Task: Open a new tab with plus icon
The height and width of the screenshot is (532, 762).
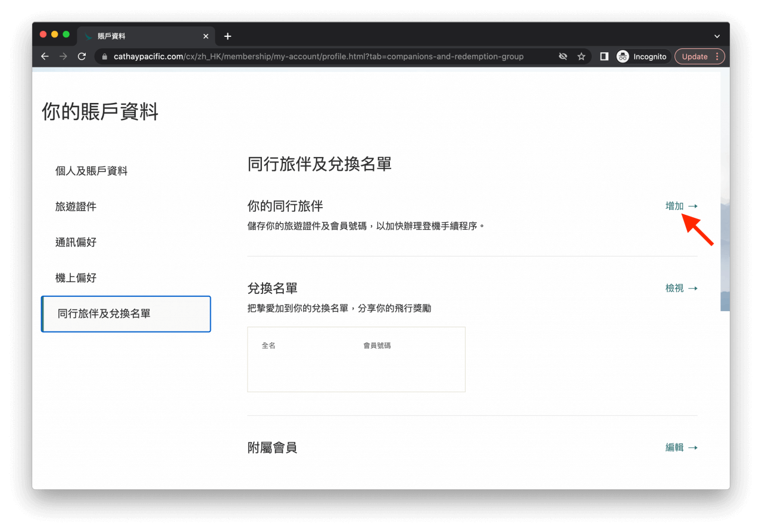Action: point(227,36)
